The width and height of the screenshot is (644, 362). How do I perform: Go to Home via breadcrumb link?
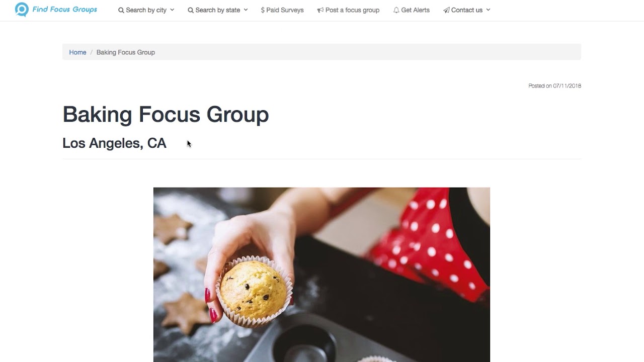(x=77, y=52)
